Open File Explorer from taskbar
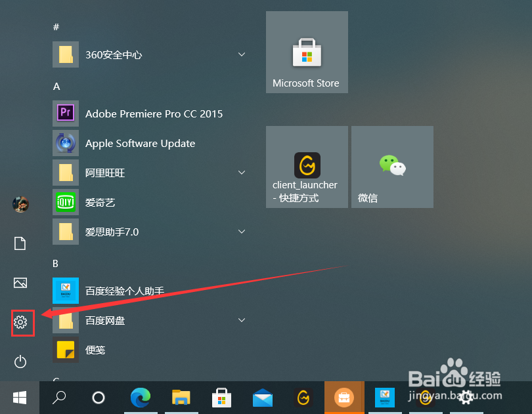 (x=181, y=398)
